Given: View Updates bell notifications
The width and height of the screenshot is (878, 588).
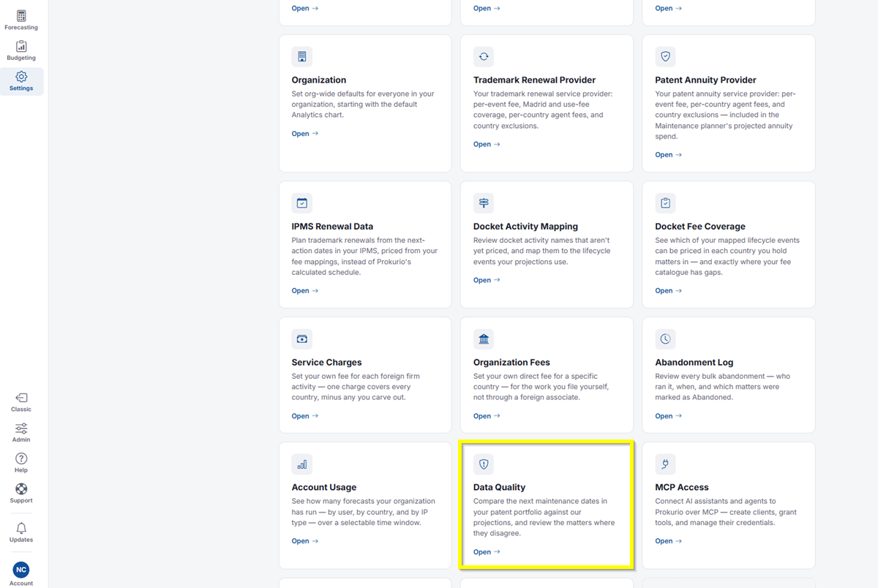Looking at the screenshot, I should 21,532.
